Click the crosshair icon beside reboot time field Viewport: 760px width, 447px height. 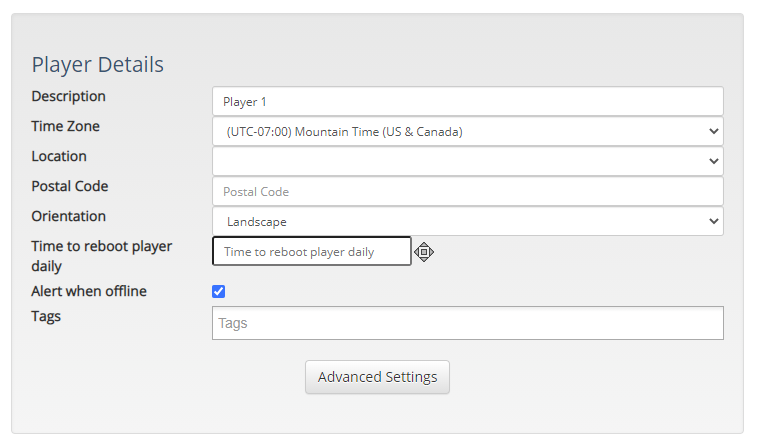click(424, 252)
